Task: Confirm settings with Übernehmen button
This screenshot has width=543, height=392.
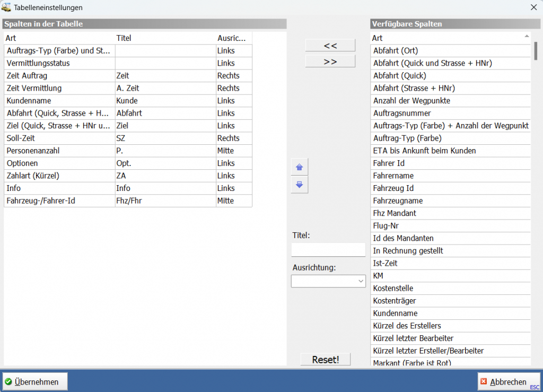Action: tap(35, 381)
